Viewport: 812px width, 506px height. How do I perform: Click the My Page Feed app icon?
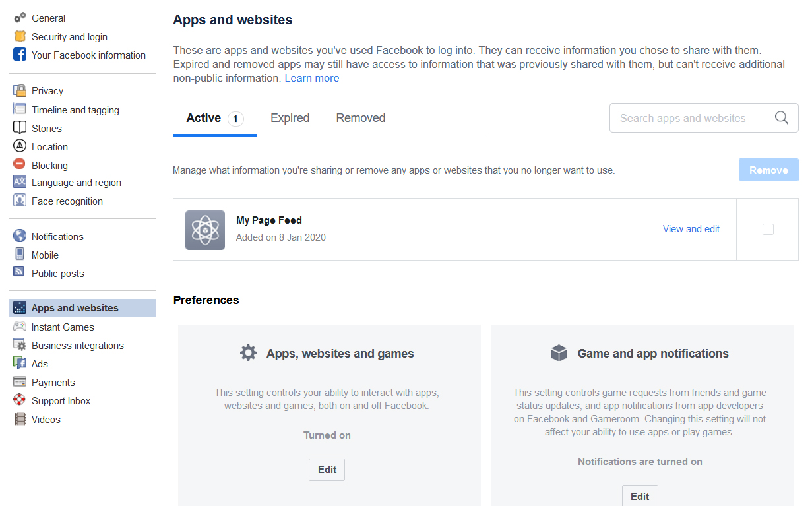click(205, 230)
